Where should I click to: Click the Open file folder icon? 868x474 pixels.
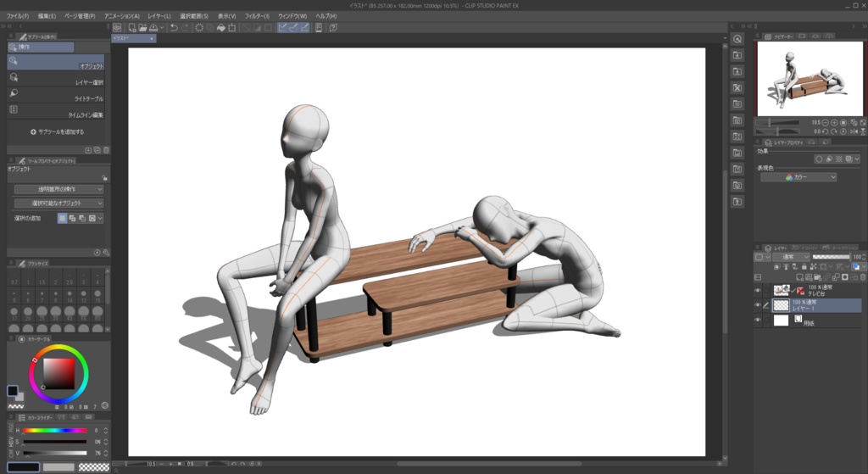[x=143, y=27]
